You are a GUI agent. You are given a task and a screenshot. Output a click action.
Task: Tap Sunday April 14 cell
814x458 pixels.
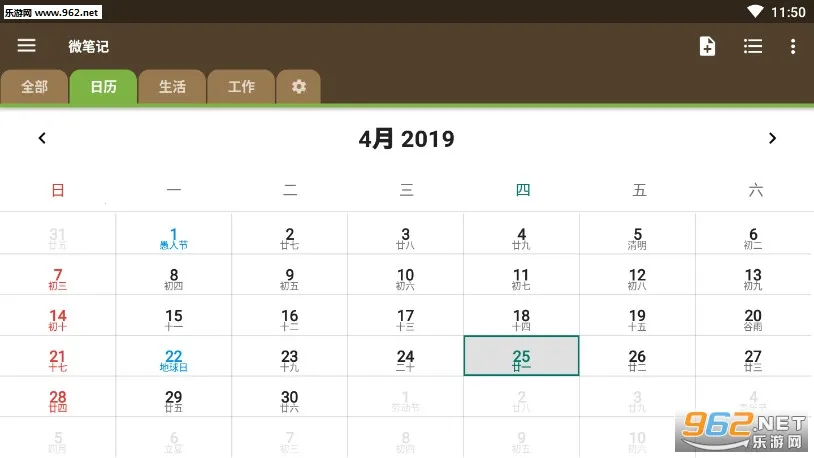(58, 319)
